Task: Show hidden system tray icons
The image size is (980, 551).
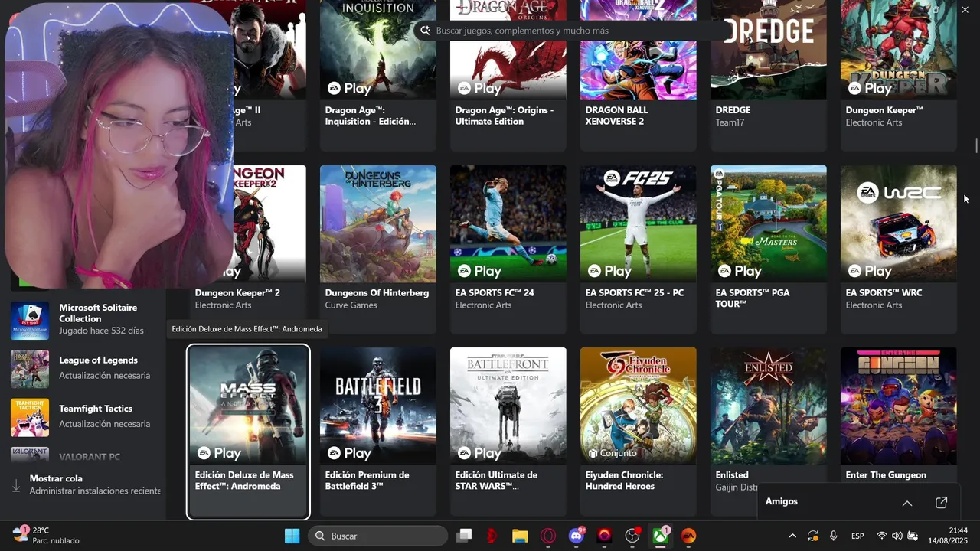Action: (792, 536)
